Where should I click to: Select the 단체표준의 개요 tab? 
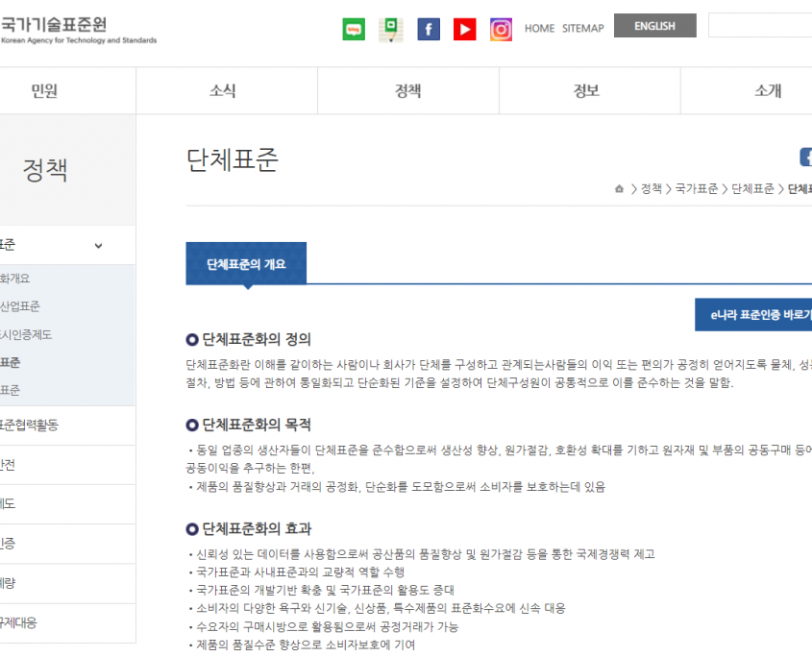coord(246,264)
